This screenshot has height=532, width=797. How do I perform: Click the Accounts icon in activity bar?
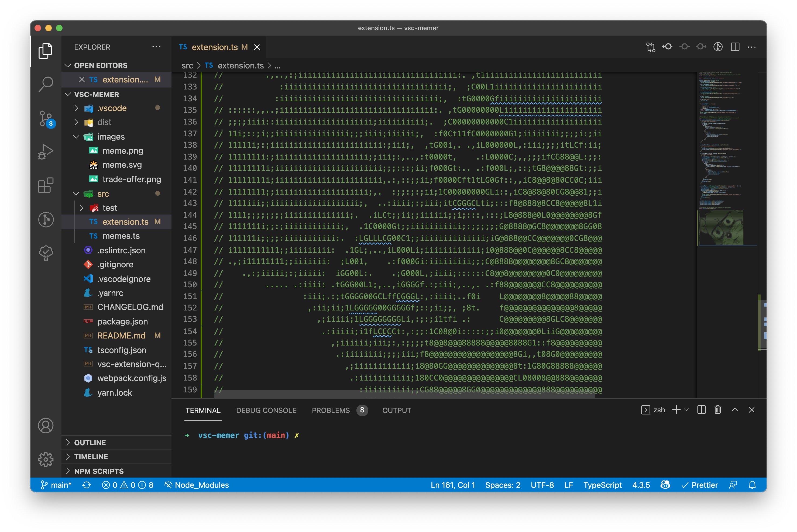tap(46, 426)
